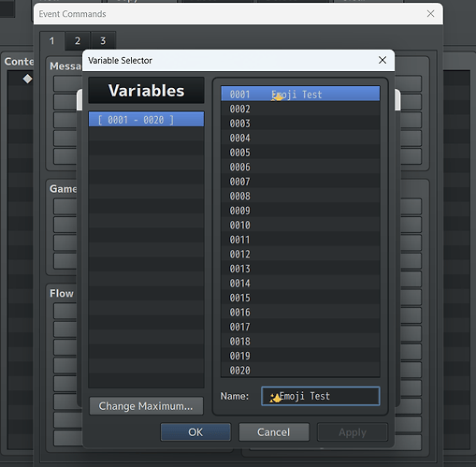Screen dimensions: 476x467
Task: Select variable row 0008
Action: click(300, 196)
